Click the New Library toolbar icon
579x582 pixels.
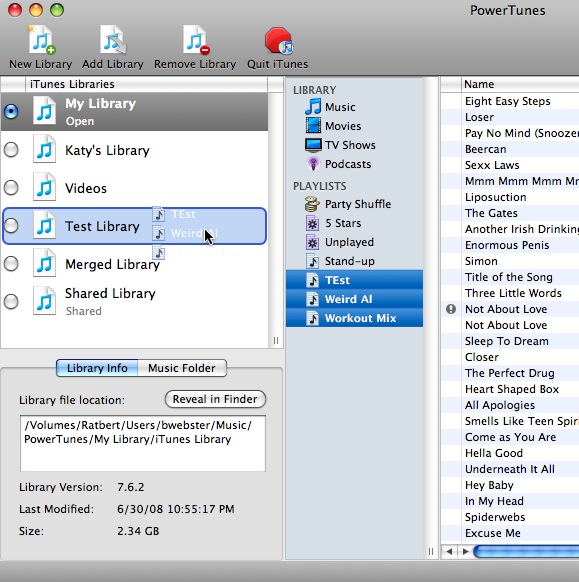42,40
